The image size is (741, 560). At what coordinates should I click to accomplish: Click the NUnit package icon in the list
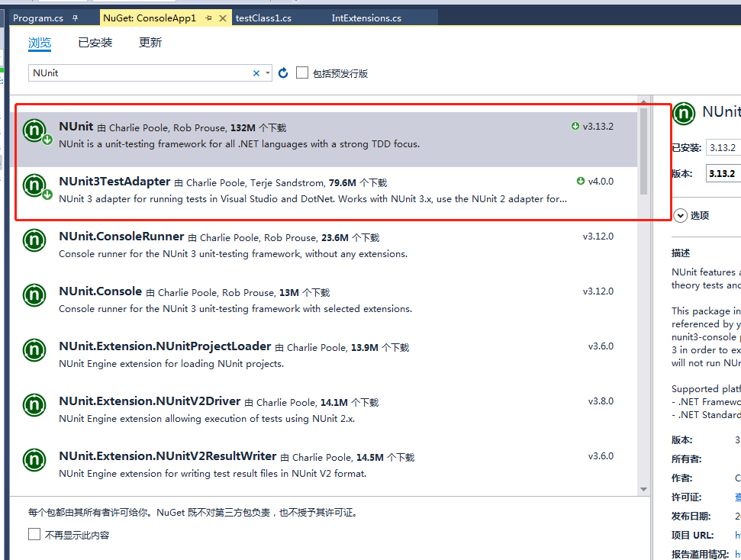click(34, 130)
